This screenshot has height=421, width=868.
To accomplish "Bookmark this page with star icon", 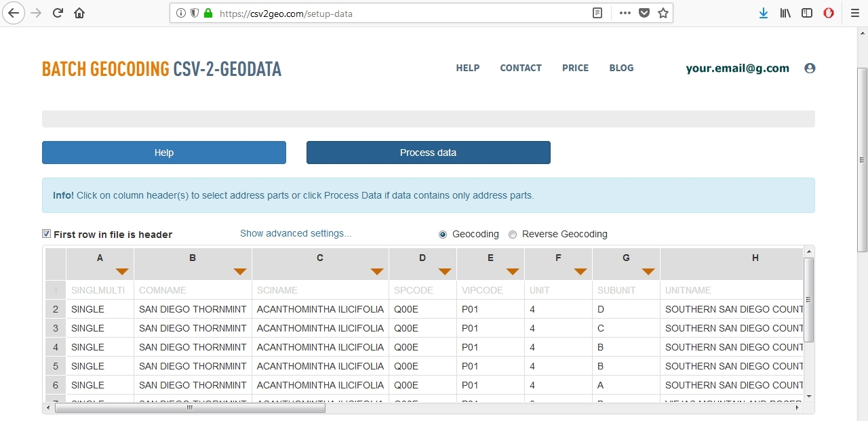I will point(663,13).
